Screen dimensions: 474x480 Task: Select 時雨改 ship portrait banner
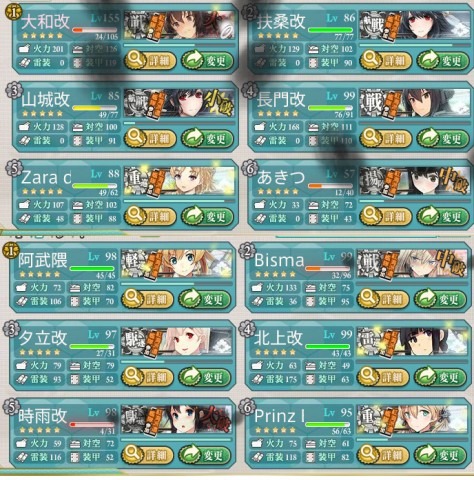176,420
